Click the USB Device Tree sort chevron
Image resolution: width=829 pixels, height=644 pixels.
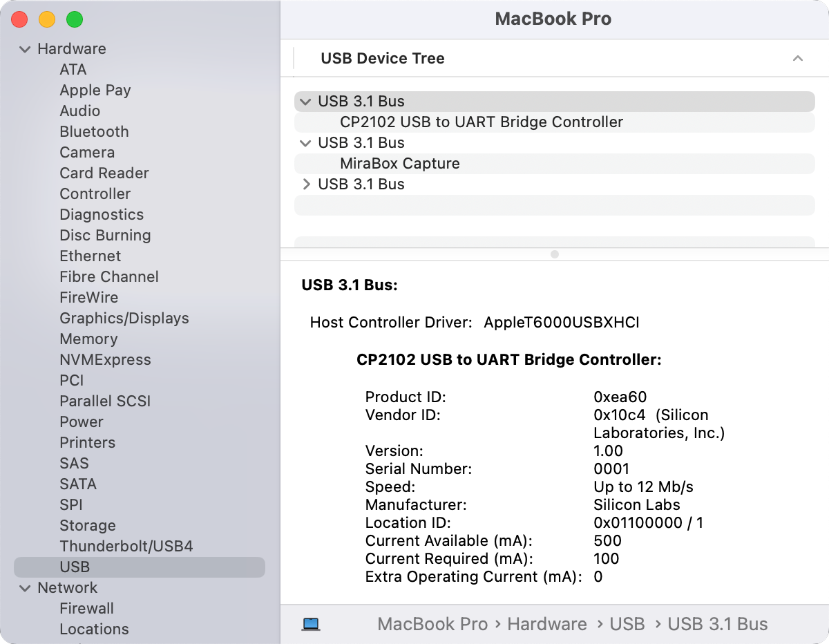tap(798, 59)
